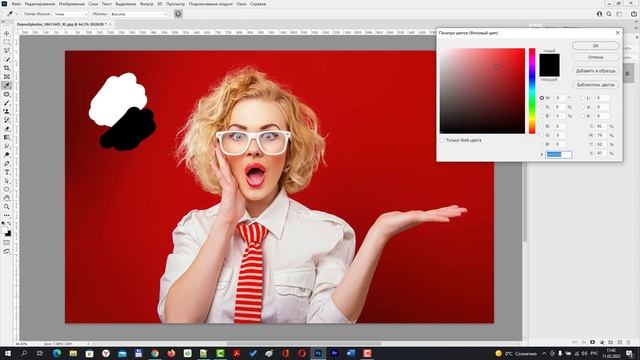Select the H hue radio button
This screenshot has height=360, width=640.
(x=542, y=98)
